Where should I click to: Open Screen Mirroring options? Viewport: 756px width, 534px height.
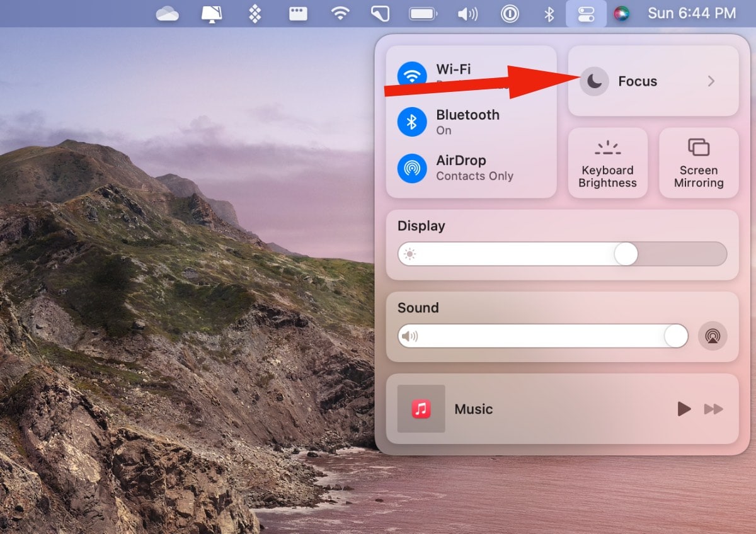tap(699, 163)
